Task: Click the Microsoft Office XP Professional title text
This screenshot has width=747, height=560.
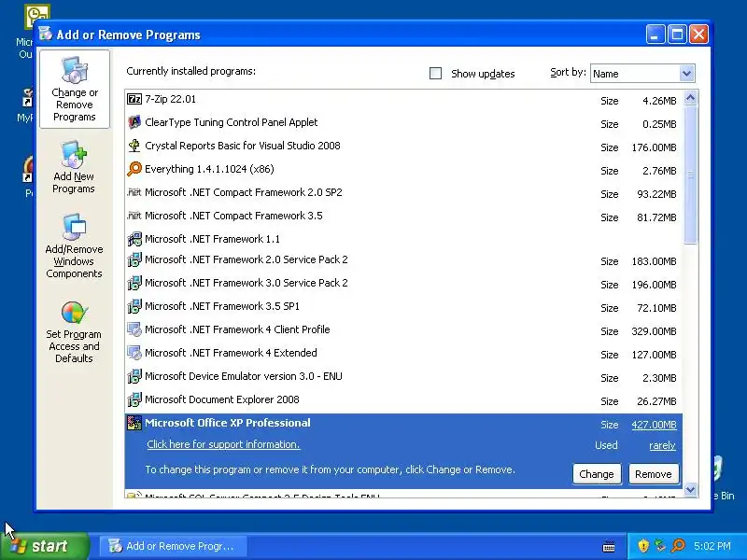Action: [227, 423]
